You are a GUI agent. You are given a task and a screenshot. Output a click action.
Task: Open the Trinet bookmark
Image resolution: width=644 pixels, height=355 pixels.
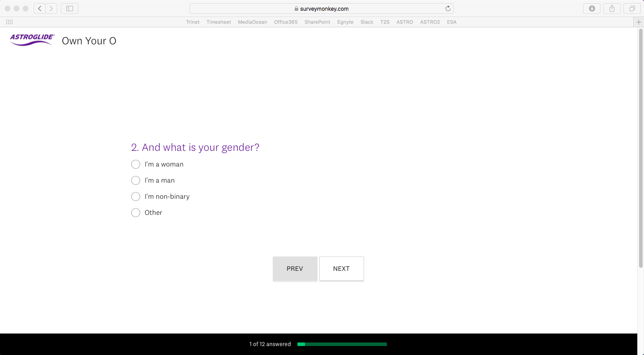193,22
